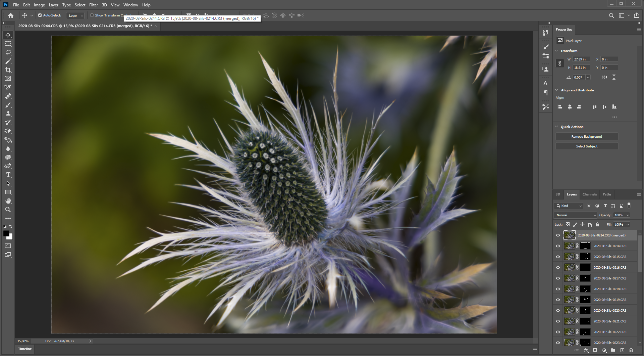Select the Eyedropper tool
The height and width of the screenshot is (356, 644).
tap(8, 87)
